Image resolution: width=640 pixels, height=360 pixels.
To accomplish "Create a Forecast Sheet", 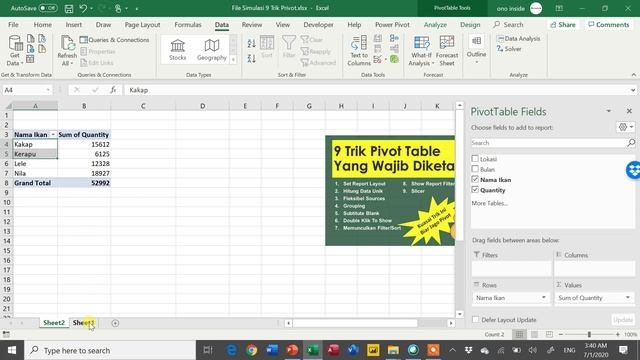I will (447, 51).
